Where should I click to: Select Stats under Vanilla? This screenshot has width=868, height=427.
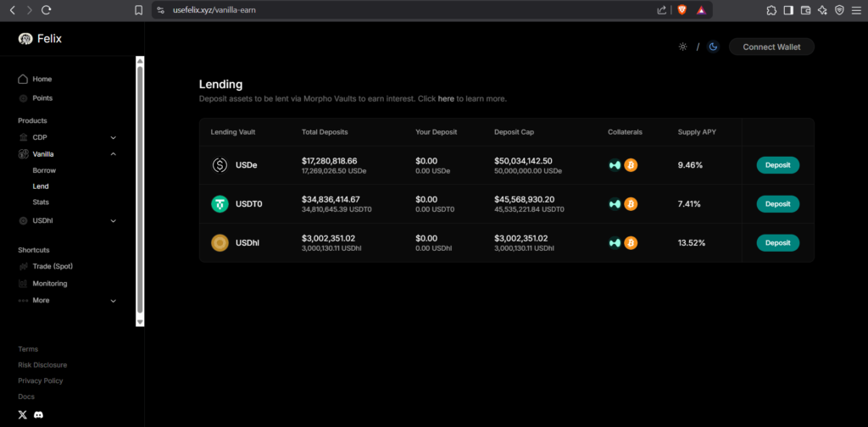[41, 202]
